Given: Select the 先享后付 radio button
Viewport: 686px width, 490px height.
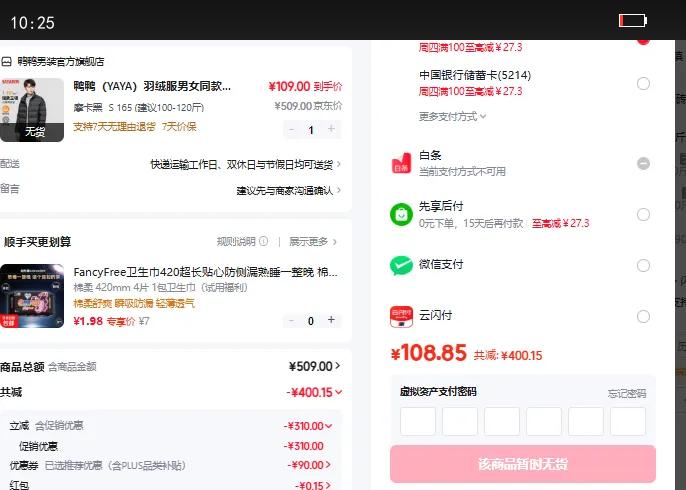Looking at the screenshot, I should click(643, 214).
